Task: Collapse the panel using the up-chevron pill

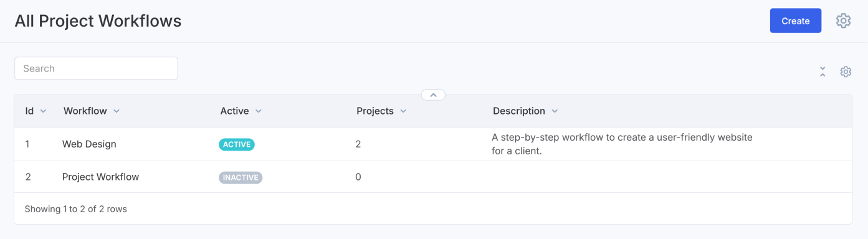Action: pos(433,95)
